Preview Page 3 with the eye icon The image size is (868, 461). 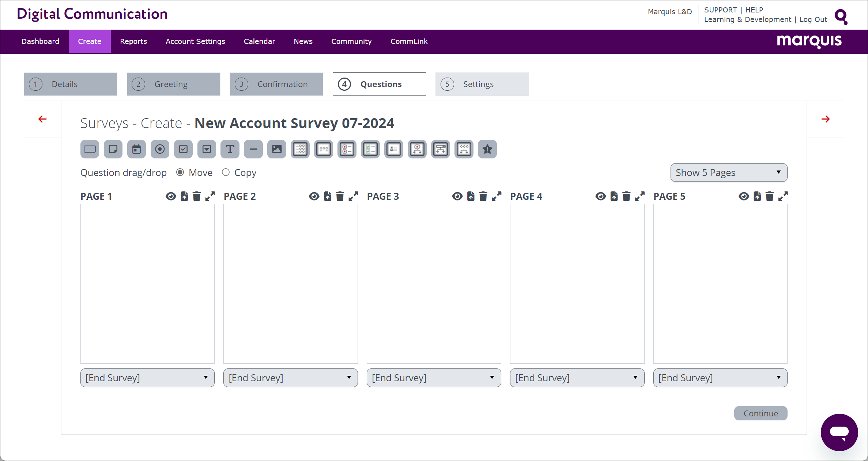(x=457, y=196)
